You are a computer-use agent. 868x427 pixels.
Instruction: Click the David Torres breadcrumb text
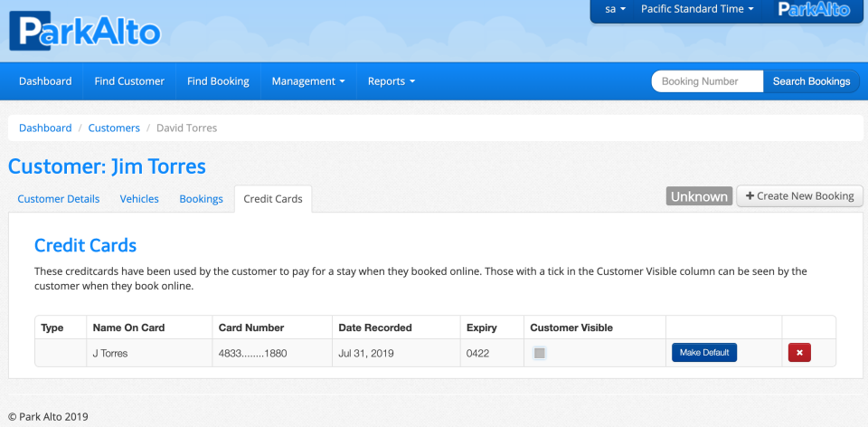tap(186, 128)
